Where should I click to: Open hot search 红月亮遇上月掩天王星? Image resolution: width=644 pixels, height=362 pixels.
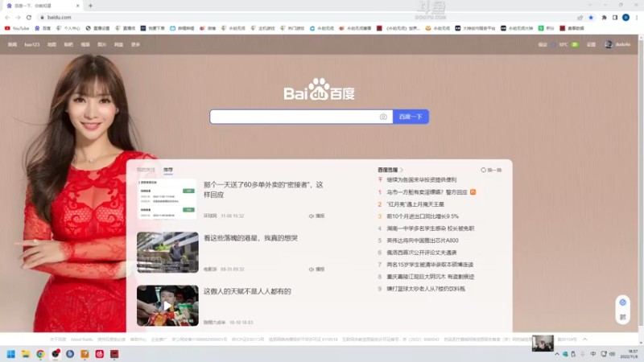tap(415, 204)
